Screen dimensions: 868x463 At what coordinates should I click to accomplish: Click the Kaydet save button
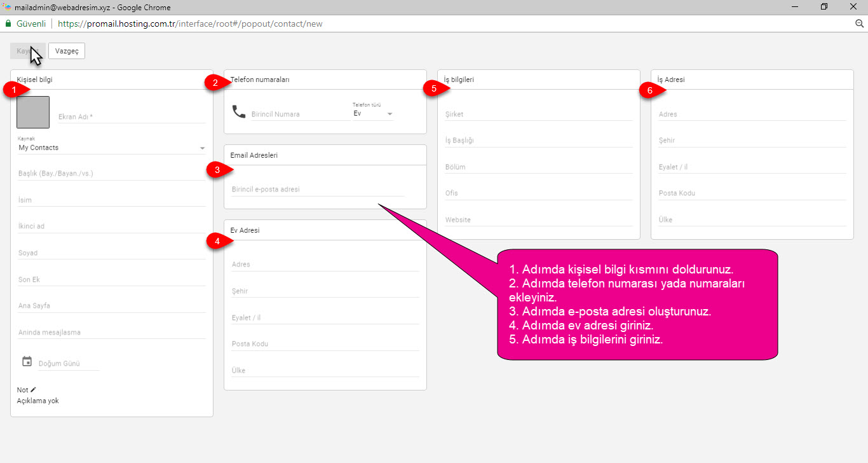click(x=28, y=51)
